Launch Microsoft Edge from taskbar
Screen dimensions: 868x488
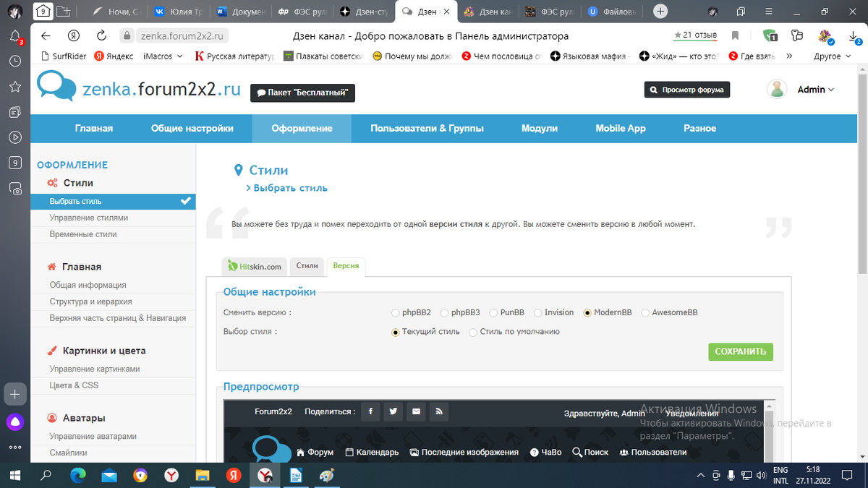77,475
